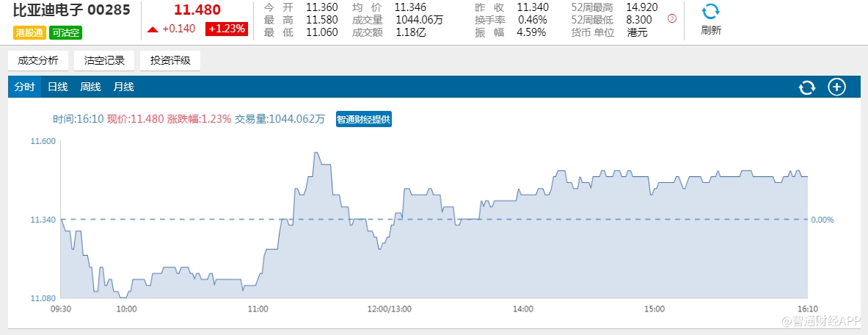The height and width of the screenshot is (335, 868).
Task: Select the 月线 monthly chart tab
Action: (x=123, y=87)
